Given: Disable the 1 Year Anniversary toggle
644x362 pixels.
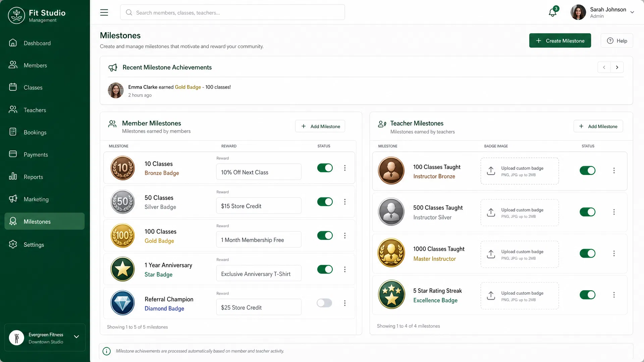Looking at the screenshot, I should coord(325,269).
